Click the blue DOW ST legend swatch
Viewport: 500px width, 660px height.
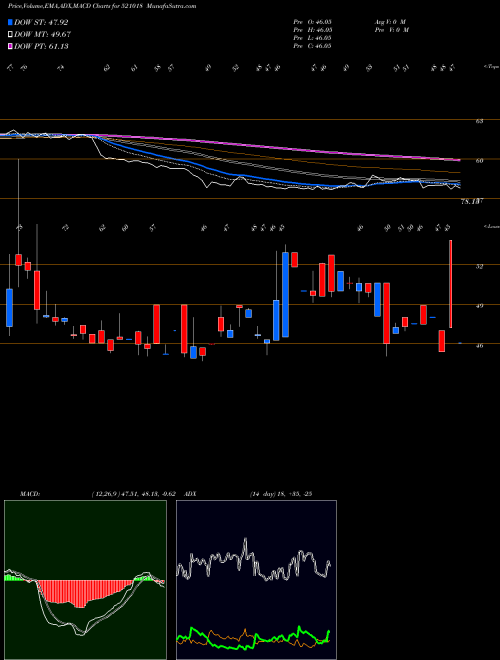point(10,22)
